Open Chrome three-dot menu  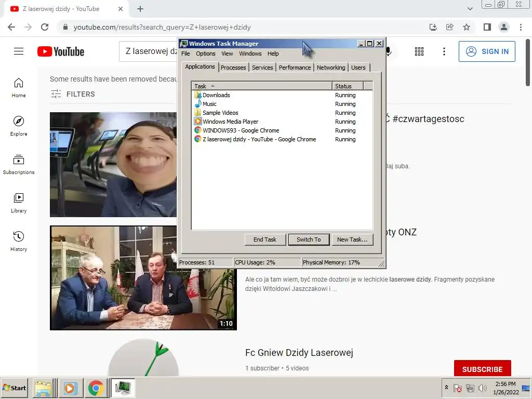point(521,27)
